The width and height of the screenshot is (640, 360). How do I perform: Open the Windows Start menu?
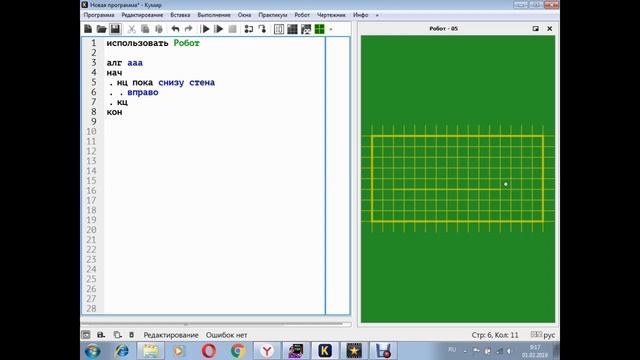[93, 351]
